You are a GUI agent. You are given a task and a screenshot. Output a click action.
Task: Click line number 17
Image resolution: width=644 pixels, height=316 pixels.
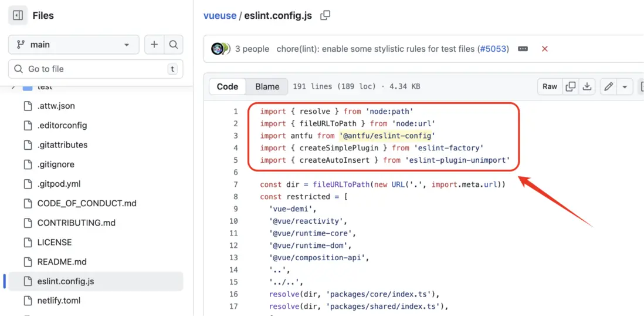pos(233,306)
